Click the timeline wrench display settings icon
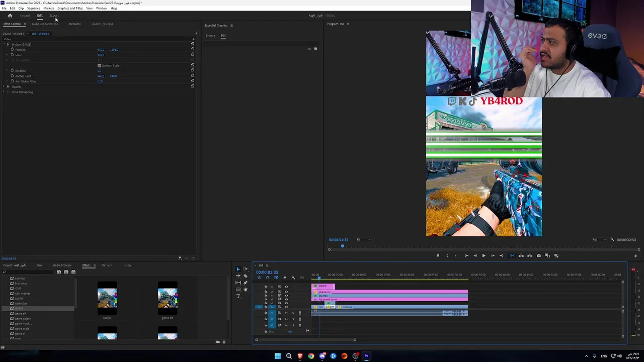Viewport: 644px width, 362px height. [x=293, y=278]
